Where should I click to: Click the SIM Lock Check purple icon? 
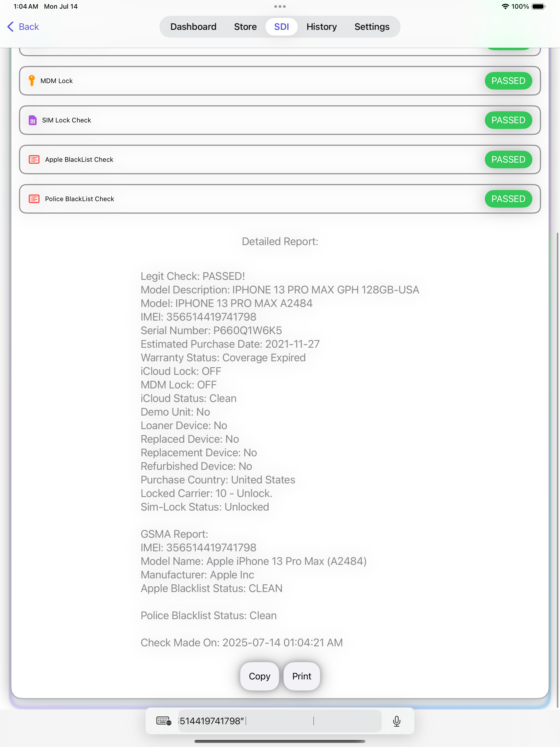coord(33,120)
